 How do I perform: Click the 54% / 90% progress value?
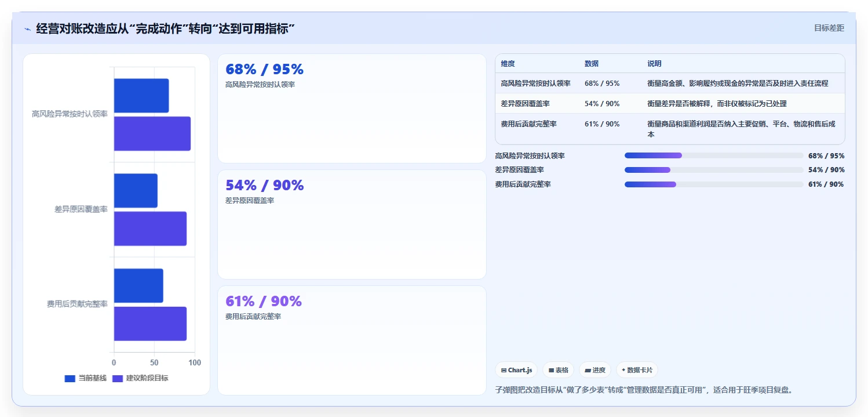point(826,170)
